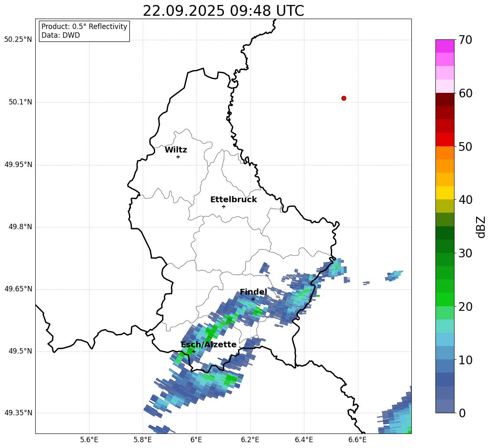Click the latitude label 49.65°N
Screen dimensions: 491x448
18,288
